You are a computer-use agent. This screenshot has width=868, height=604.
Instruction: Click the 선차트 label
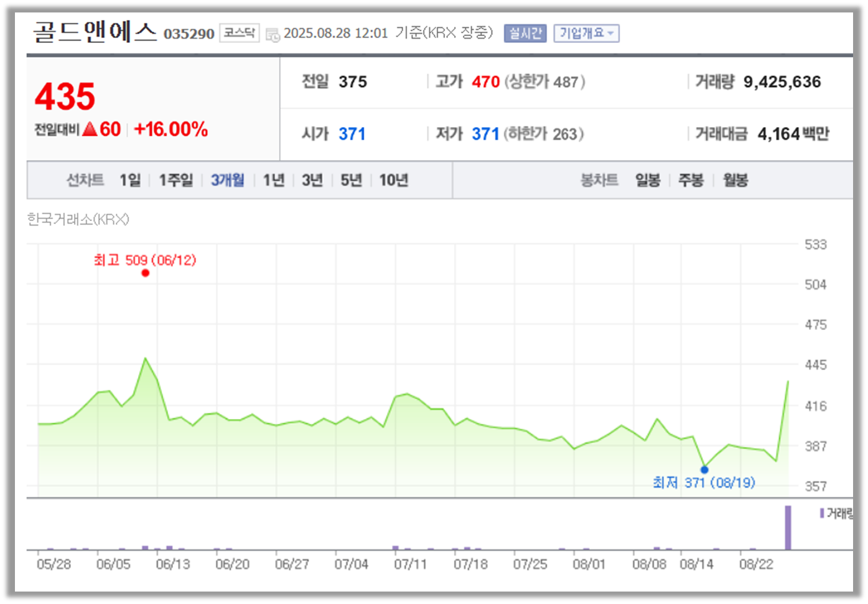85,180
